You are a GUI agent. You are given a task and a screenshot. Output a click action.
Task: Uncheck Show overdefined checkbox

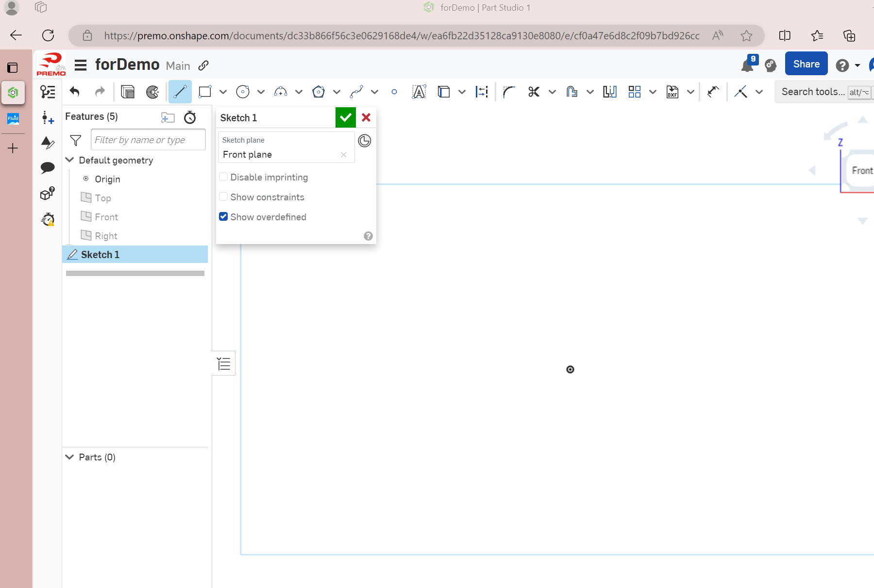[x=223, y=217]
